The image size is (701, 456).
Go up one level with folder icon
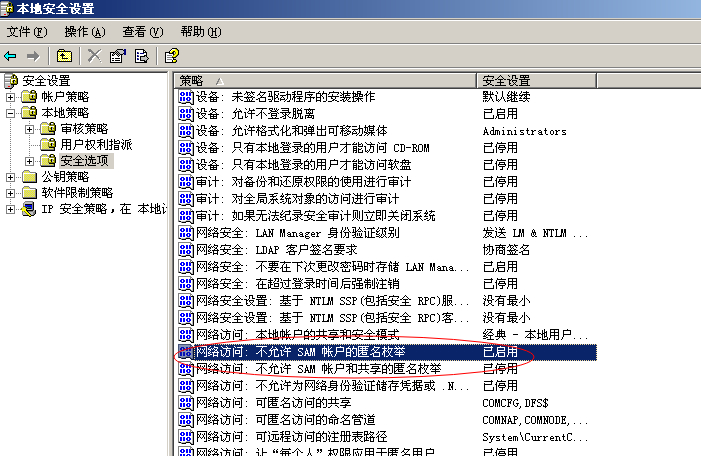coord(64,56)
